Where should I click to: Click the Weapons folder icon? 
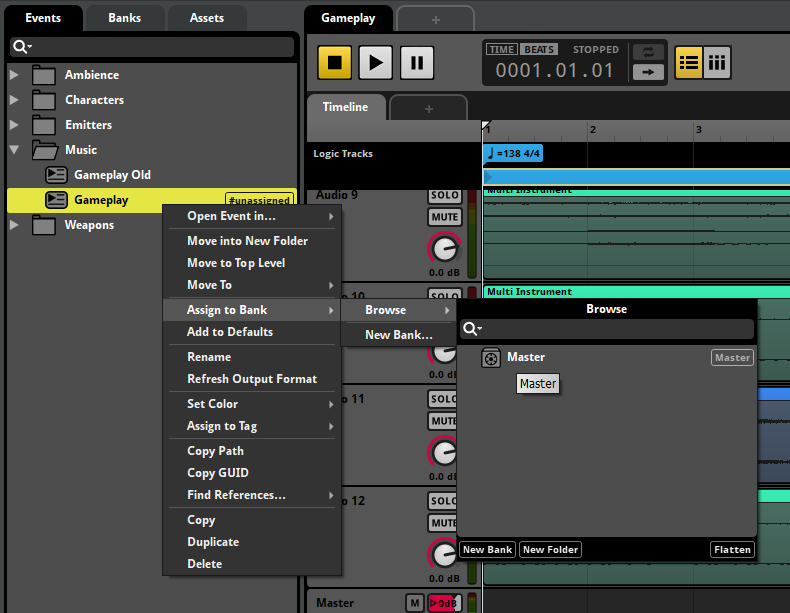point(44,225)
